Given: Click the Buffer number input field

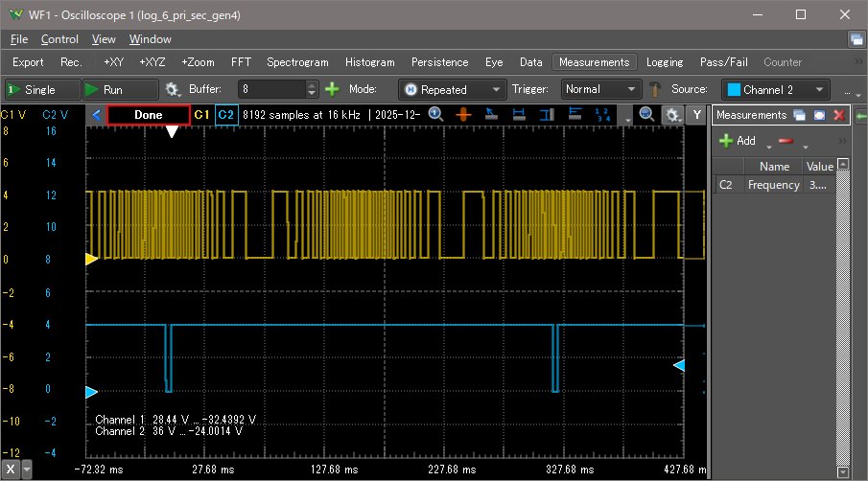Looking at the screenshot, I should pos(270,89).
